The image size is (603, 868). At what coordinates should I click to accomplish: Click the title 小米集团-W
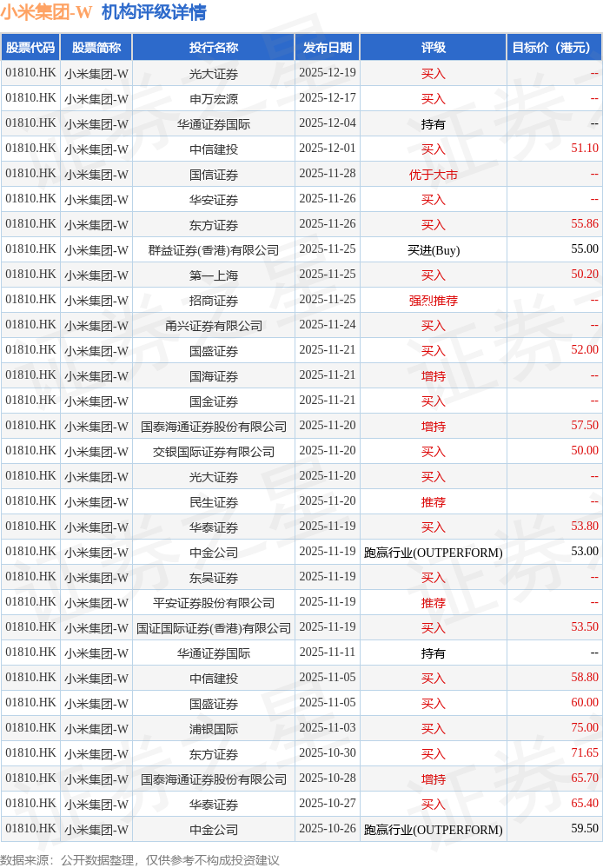click(x=46, y=12)
